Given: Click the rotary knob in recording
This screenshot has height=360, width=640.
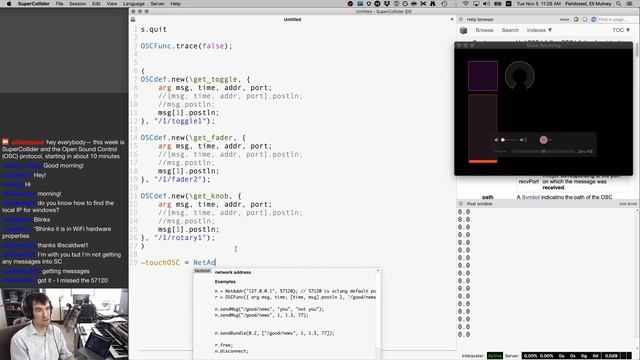Looking at the screenshot, I should tap(520, 76).
